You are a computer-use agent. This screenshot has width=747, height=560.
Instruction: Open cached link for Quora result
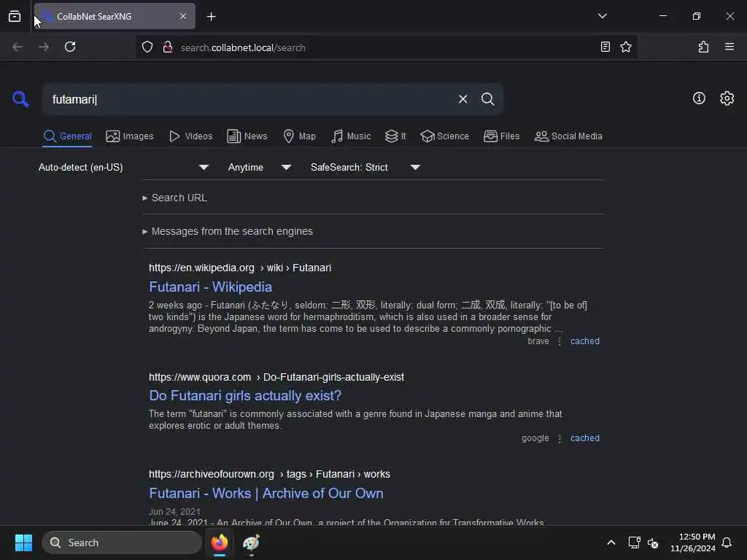click(585, 438)
